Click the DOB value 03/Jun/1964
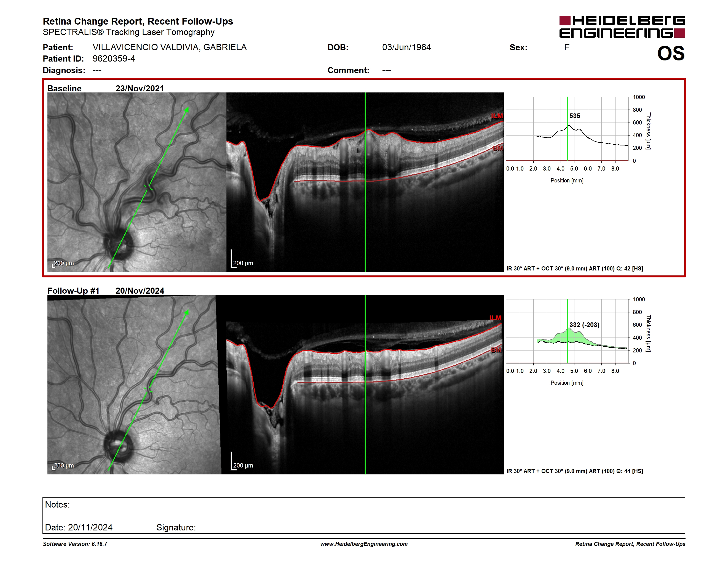Screen dimensions: 728x563 406,47
